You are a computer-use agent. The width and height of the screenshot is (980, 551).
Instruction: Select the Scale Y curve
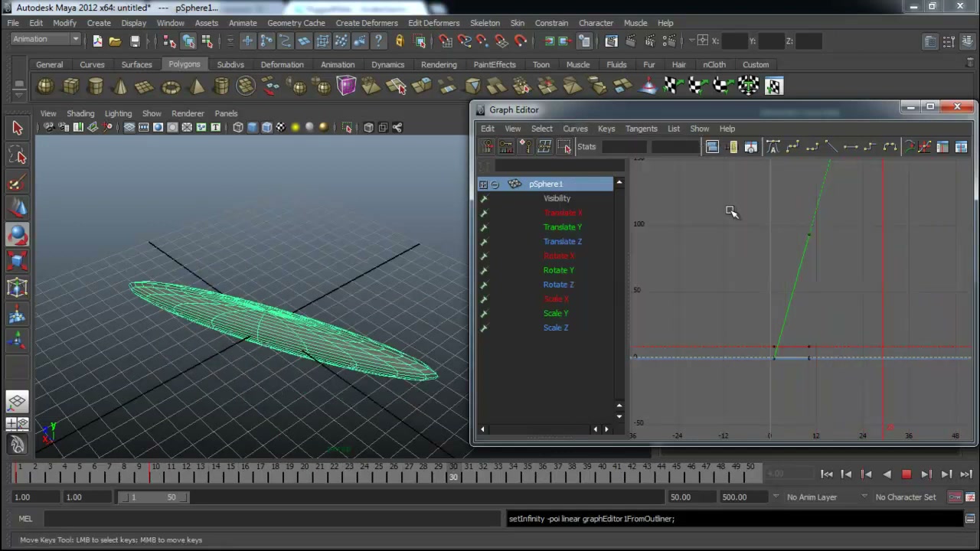(x=556, y=313)
